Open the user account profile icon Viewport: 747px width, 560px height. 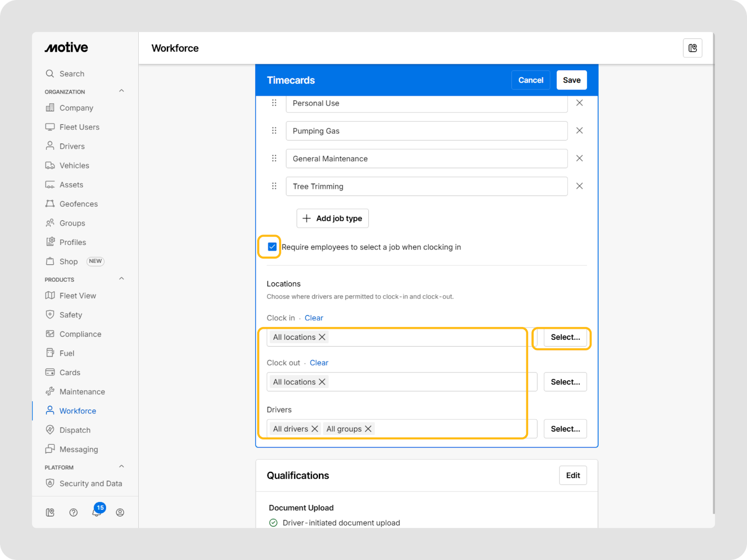pos(120,512)
